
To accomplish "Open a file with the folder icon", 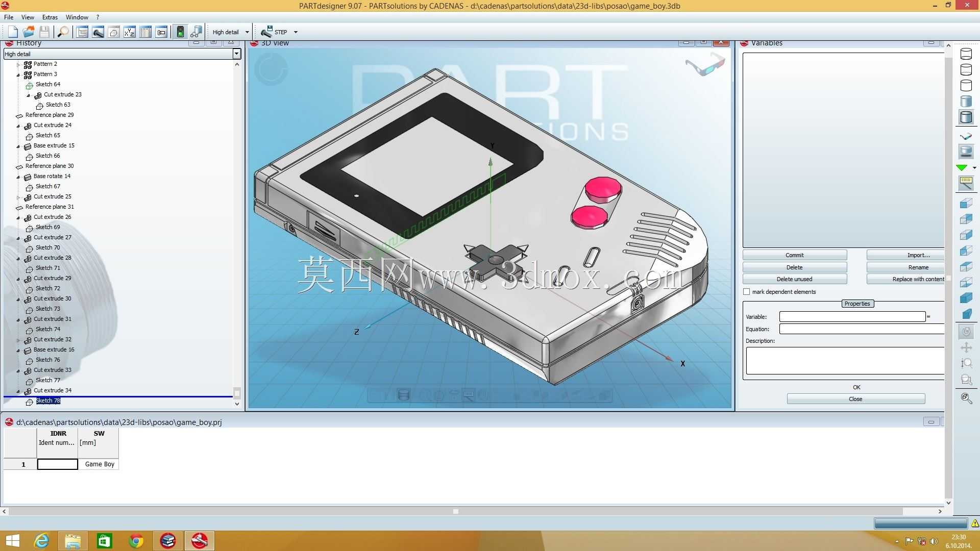I will [29, 32].
